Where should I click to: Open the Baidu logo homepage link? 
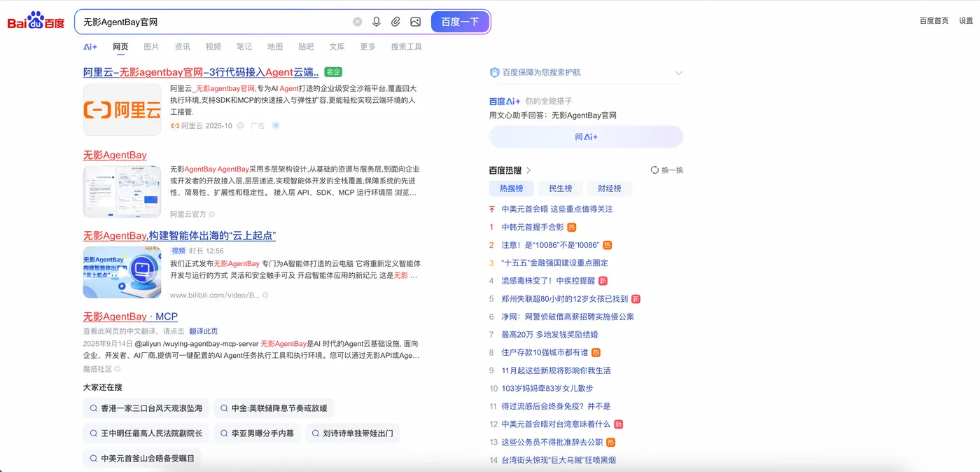click(x=36, y=22)
